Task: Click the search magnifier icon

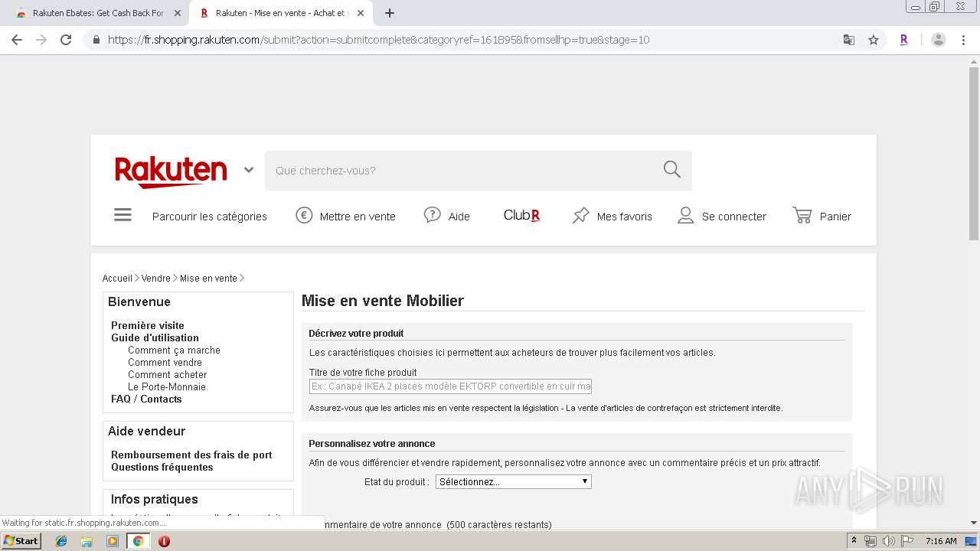Action: [x=672, y=169]
